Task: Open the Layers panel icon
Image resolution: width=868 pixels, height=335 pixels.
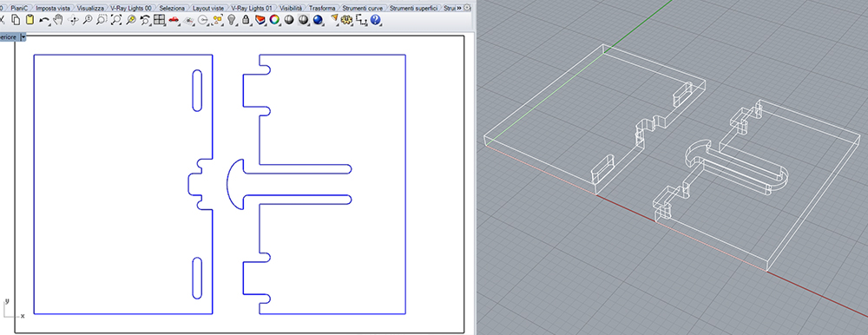Action: [x=260, y=21]
